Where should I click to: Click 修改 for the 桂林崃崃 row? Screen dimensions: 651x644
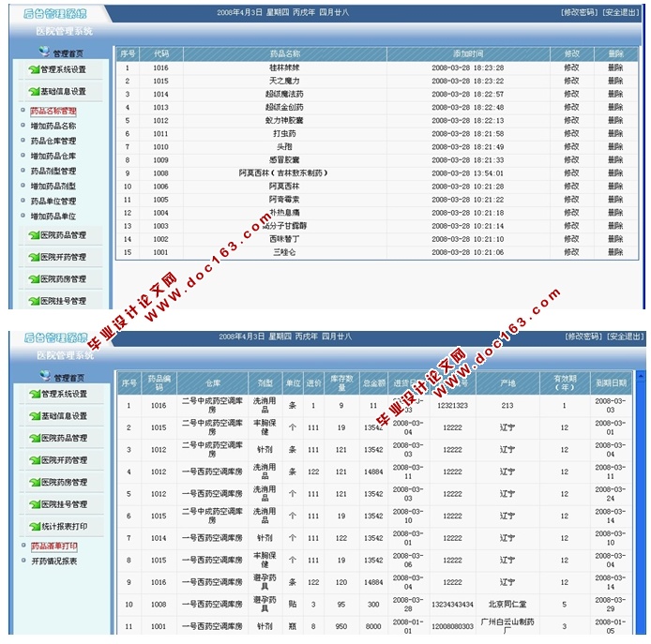click(571, 67)
